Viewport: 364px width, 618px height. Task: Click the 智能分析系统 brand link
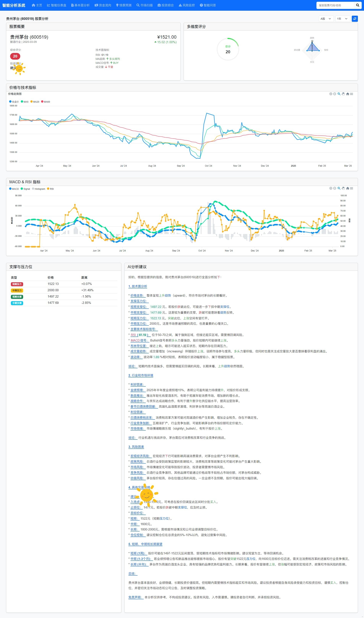pyautogui.click(x=14, y=5)
